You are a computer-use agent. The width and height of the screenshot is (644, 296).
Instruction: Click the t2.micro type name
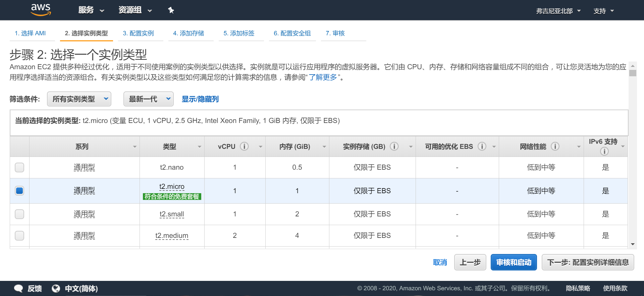(x=172, y=186)
